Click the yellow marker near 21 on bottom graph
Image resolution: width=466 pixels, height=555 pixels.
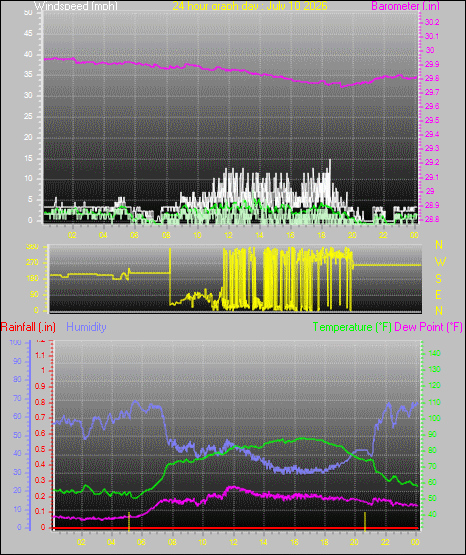point(365,521)
